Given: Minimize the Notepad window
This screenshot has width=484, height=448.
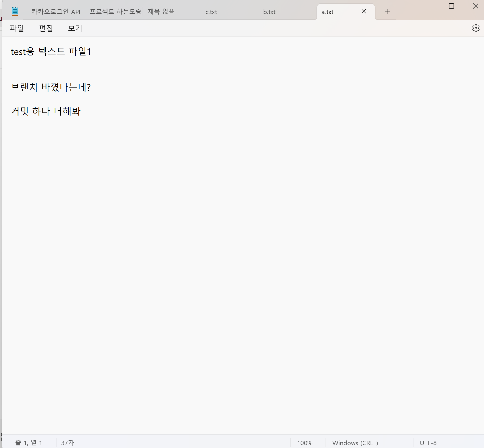Looking at the screenshot, I should [428, 6].
